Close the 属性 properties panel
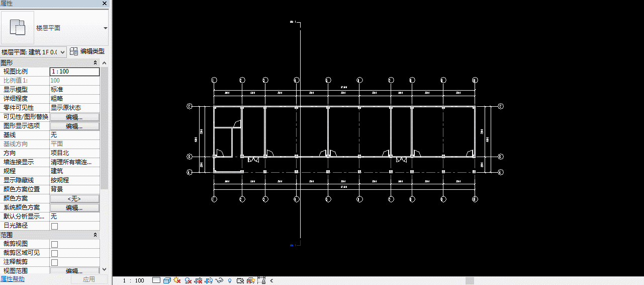644x285 pixels. [105, 4]
